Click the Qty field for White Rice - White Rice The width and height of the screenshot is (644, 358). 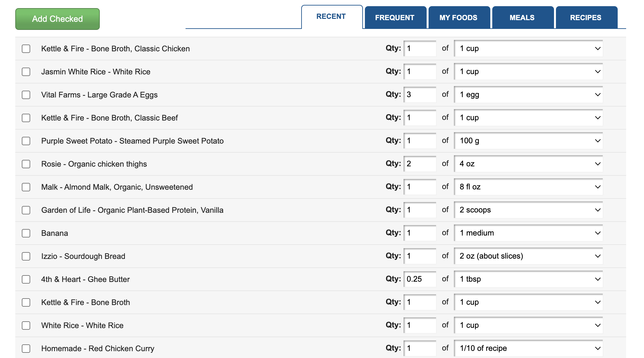click(420, 325)
